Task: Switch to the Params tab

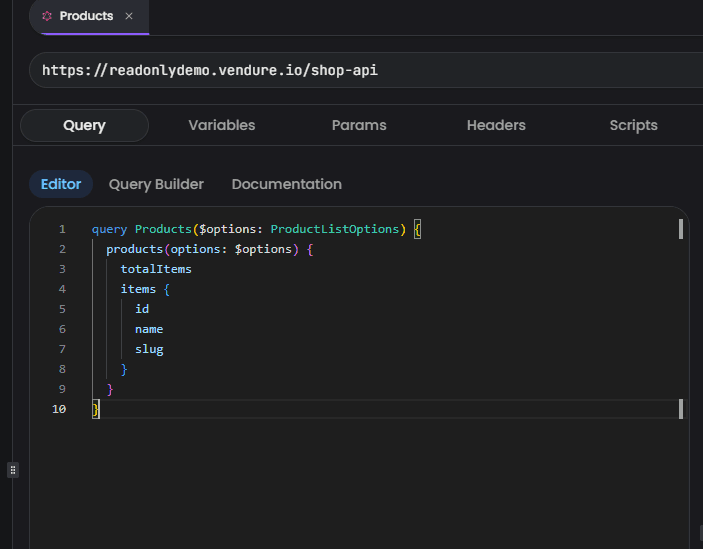Action: (x=359, y=125)
